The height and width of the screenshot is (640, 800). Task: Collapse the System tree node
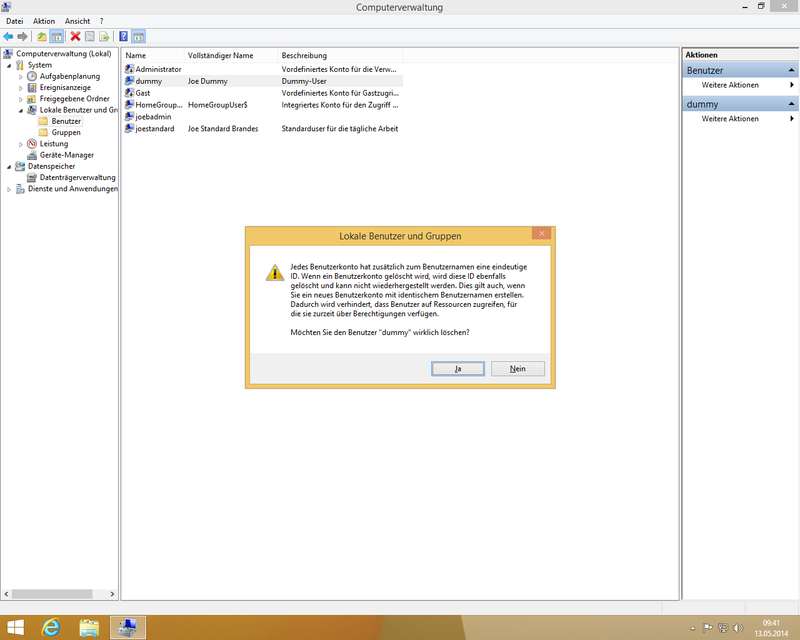point(9,65)
